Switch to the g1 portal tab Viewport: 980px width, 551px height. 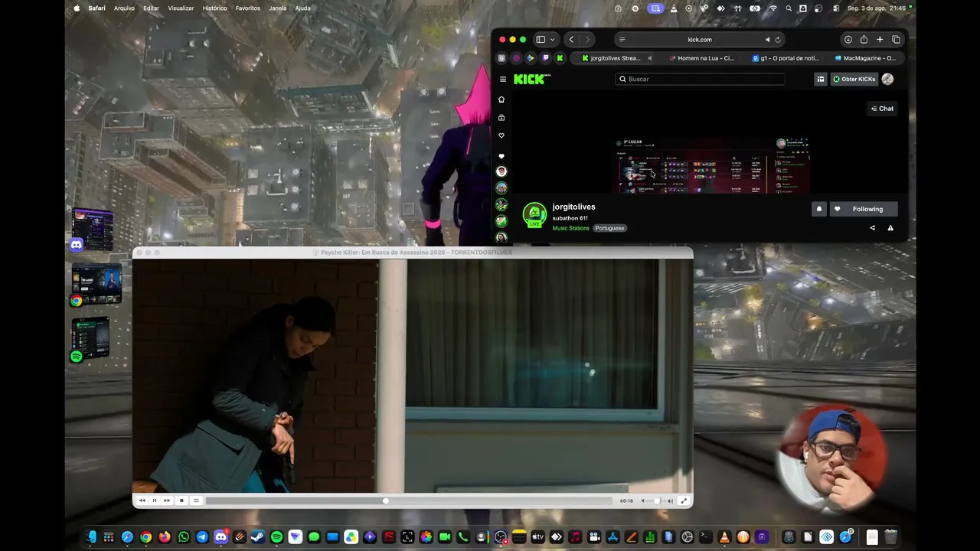[785, 58]
